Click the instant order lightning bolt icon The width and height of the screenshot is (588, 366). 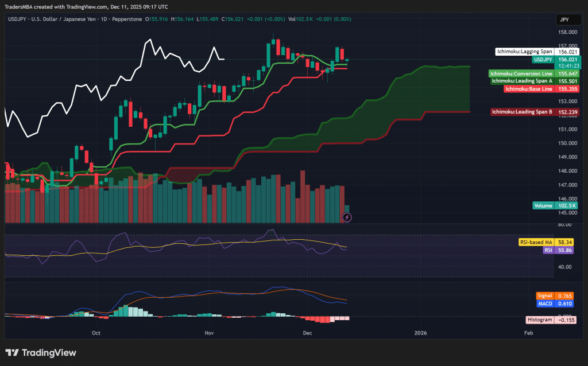pyautogui.click(x=347, y=216)
